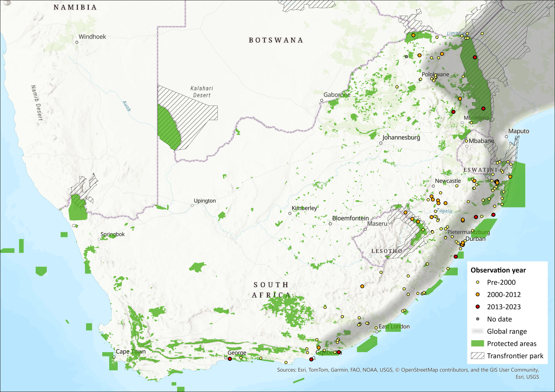Click the Upington city marker circle
Image resolution: width=555 pixels, height=392 pixels.
192,206
